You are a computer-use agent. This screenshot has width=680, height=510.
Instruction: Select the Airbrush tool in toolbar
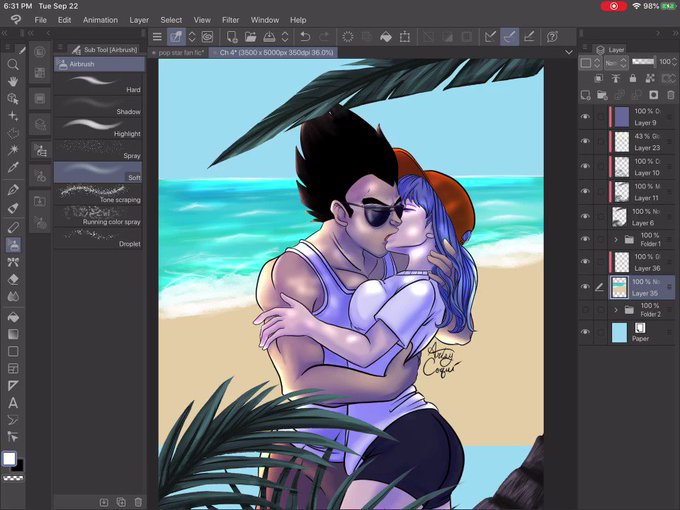(x=13, y=245)
